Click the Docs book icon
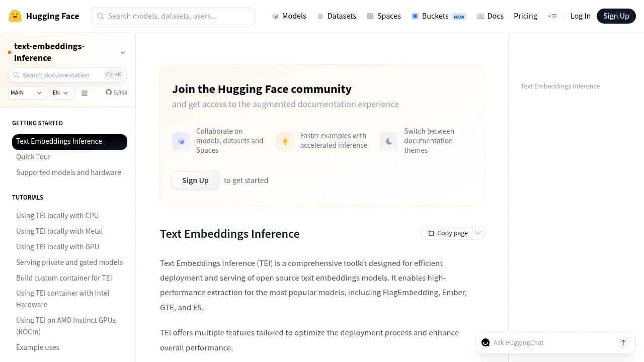The height and width of the screenshot is (362, 644). point(480,16)
